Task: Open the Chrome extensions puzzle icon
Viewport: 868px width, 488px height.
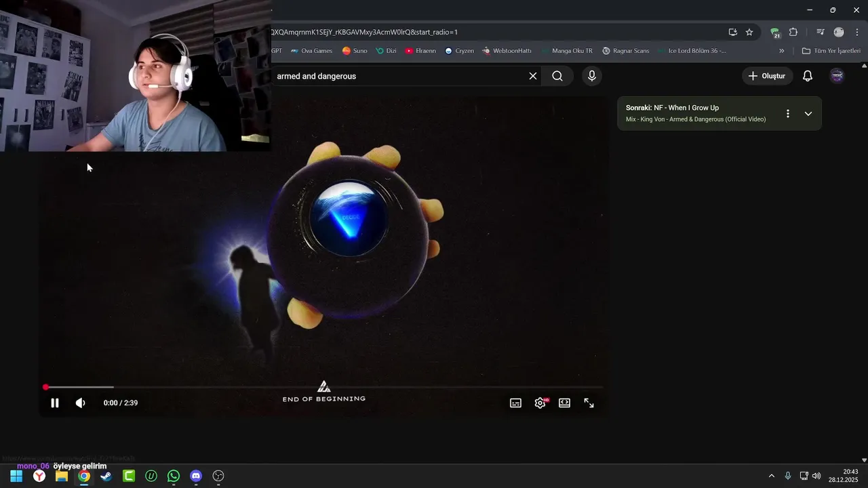Action: pos(793,32)
